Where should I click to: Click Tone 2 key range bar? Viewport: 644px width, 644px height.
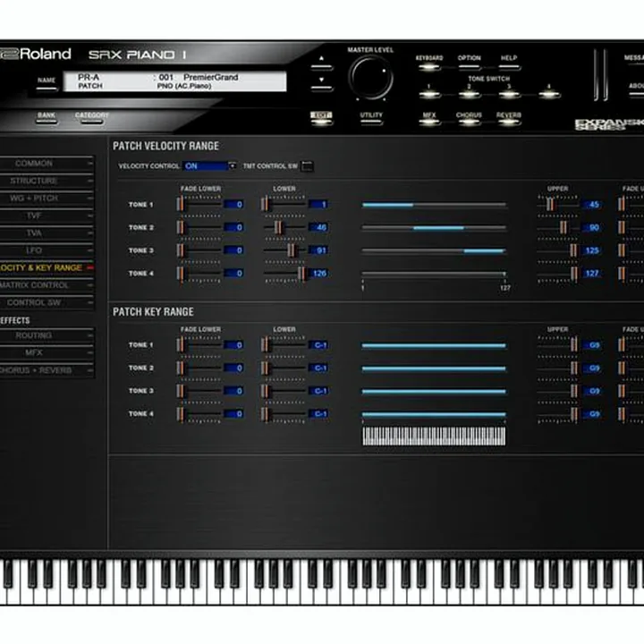pyautogui.click(x=434, y=369)
